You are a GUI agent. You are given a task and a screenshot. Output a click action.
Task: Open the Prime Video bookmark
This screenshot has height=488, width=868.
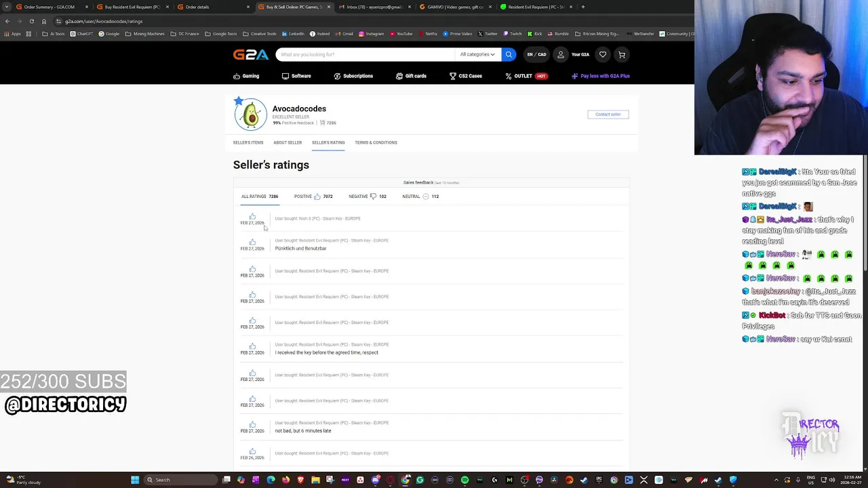(x=458, y=34)
